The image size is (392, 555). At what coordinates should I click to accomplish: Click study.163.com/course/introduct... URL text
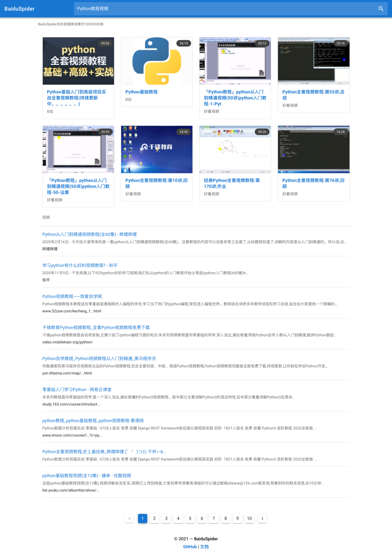[71, 404]
